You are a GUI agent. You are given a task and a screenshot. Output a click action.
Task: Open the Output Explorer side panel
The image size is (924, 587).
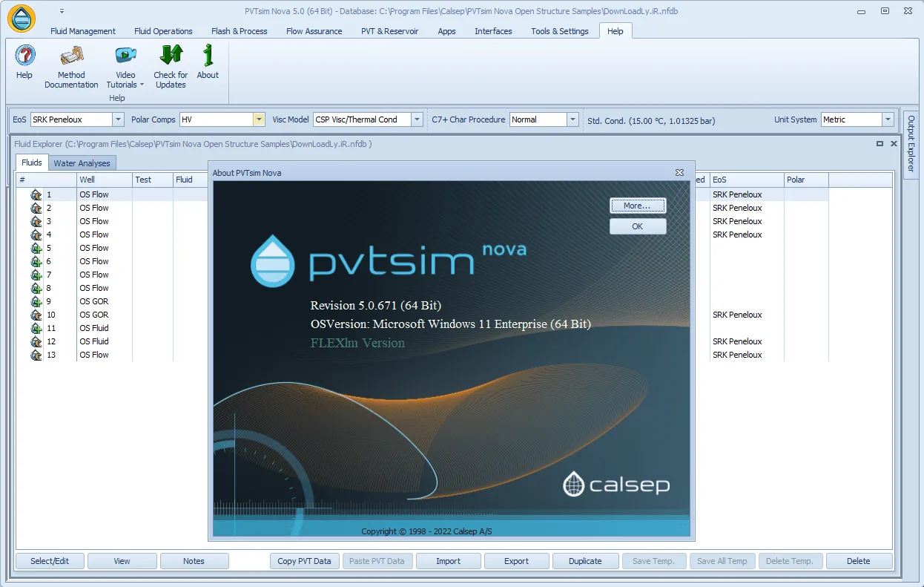(911, 143)
